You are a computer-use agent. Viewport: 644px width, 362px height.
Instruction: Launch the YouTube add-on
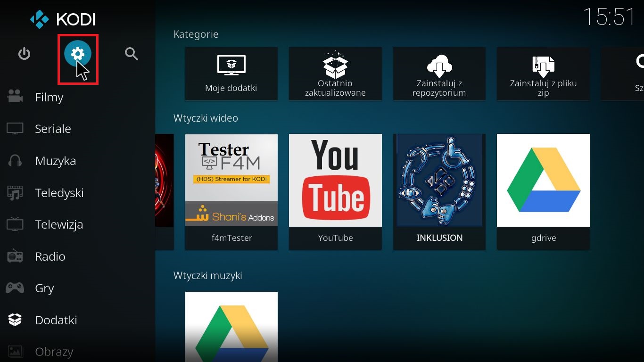tap(335, 192)
